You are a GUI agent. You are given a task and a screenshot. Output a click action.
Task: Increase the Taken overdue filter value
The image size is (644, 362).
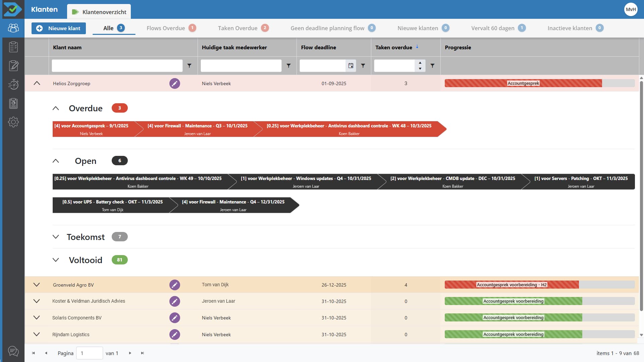tap(420, 63)
